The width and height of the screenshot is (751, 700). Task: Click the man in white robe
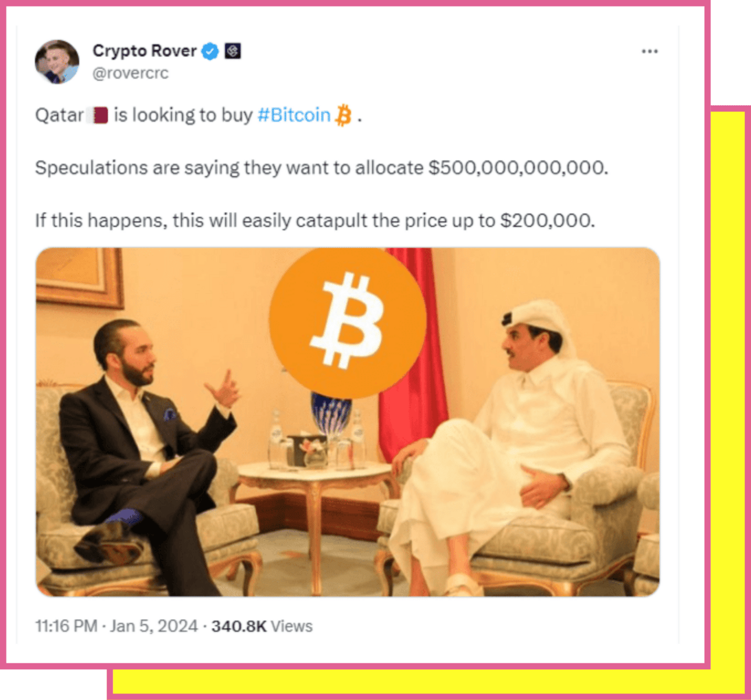pos(512,448)
